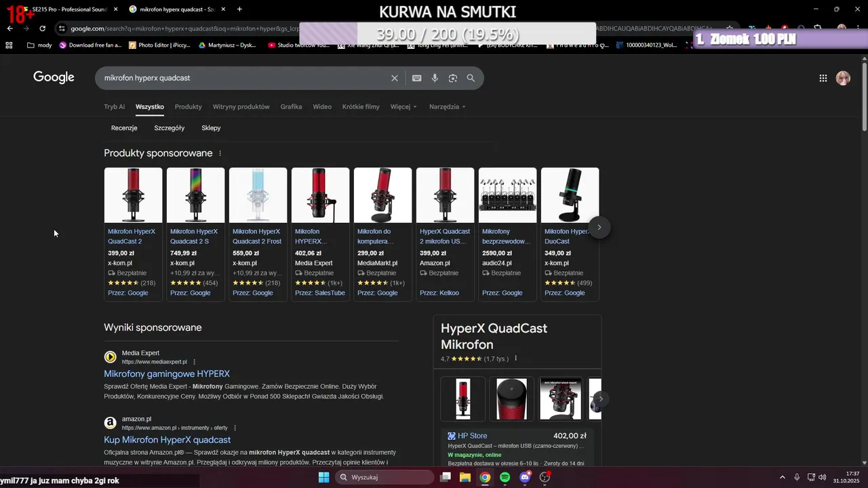Open 'Download free fan a...' bookmark
This screenshot has height=488, width=868.
tap(90, 45)
